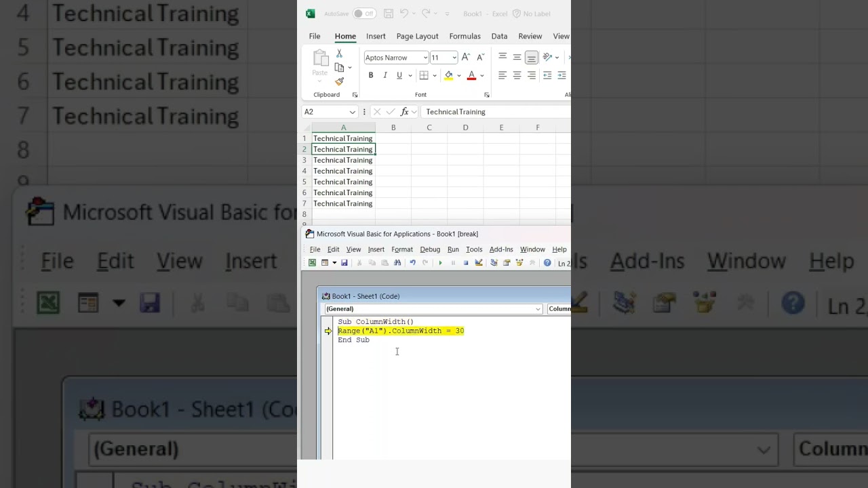Open Project Explorer icon in VBA toolbar
Screen dimensions: 868x488
(494, 263)
